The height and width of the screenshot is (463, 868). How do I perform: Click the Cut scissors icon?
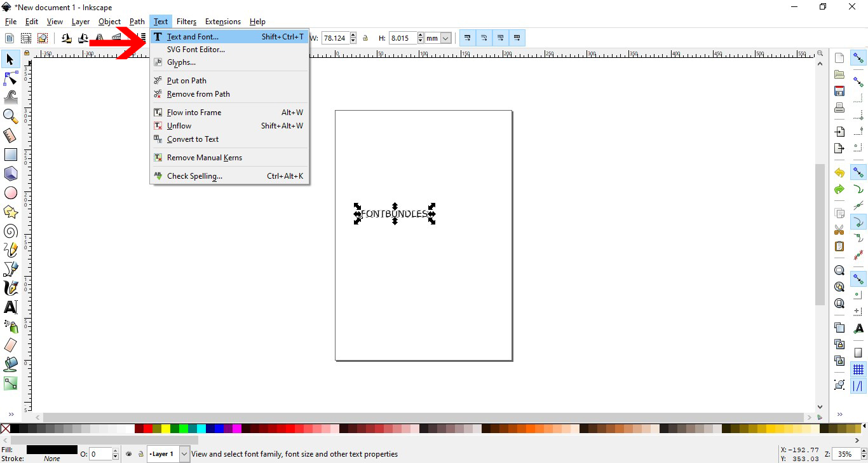tap(839, 230)
